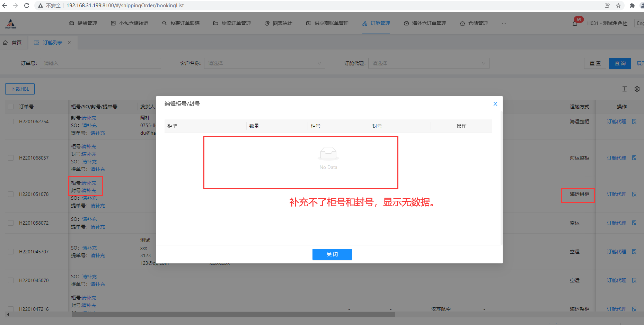Viewport: 644px width, 325px height.
Task: Click the notification bell icon
Action: (575, 24)
